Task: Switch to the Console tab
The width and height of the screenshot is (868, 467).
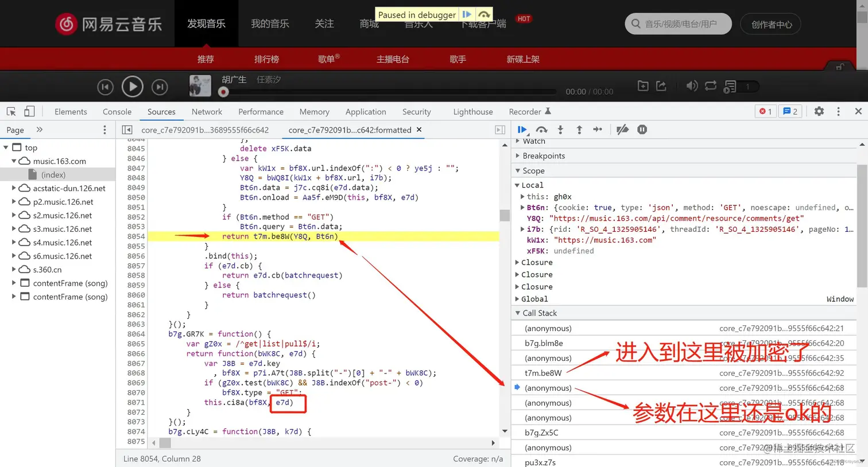Action: click(x=117, y=111)
